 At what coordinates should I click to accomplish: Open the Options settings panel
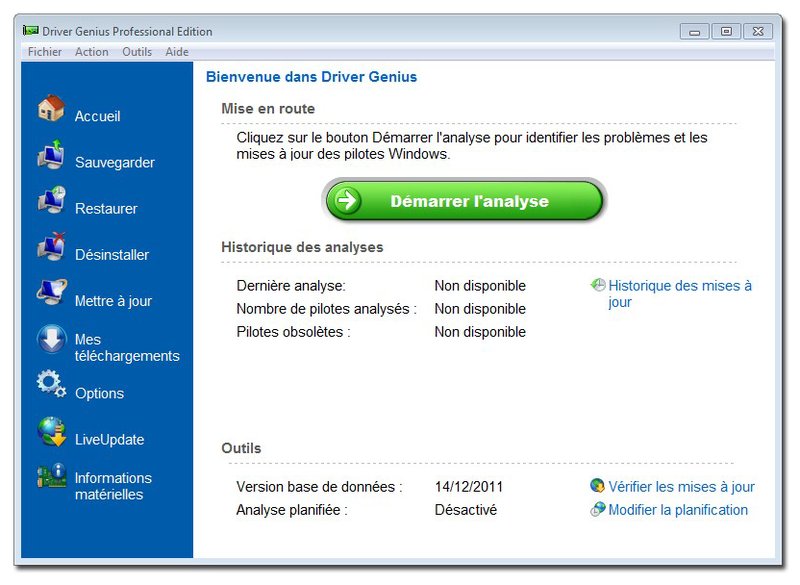[x=98, y=394]
